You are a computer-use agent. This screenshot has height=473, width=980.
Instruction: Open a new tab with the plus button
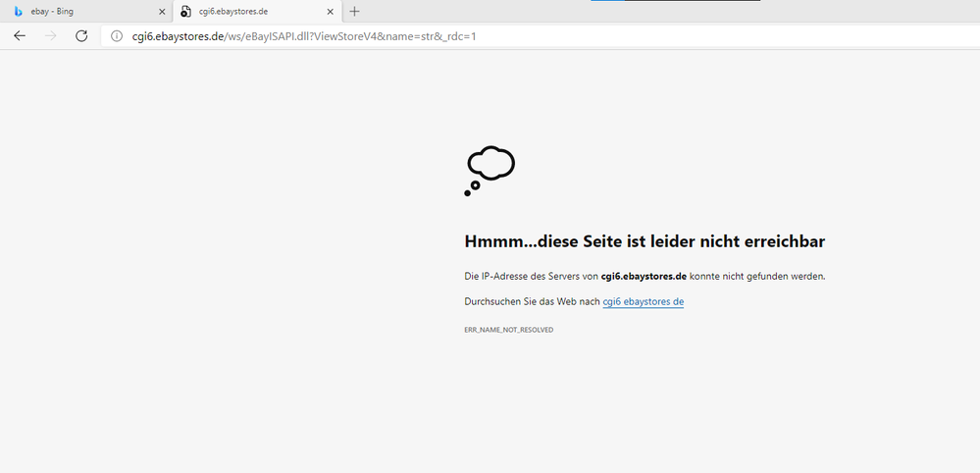[x=354, y=11]
